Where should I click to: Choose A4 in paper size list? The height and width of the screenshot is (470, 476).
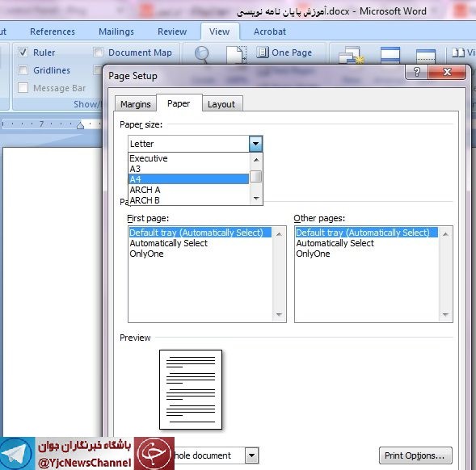click(188, 179)
